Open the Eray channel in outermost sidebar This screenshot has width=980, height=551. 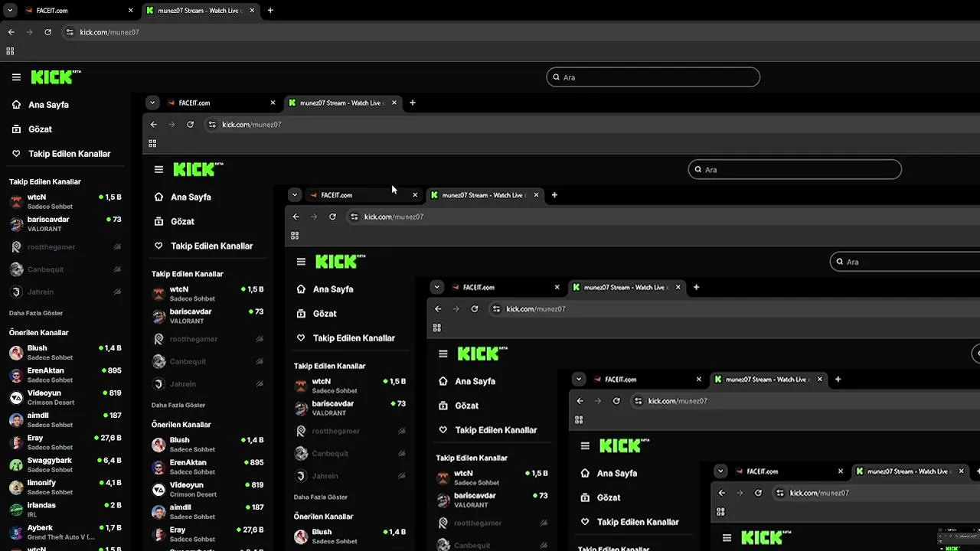pos(65,442)
